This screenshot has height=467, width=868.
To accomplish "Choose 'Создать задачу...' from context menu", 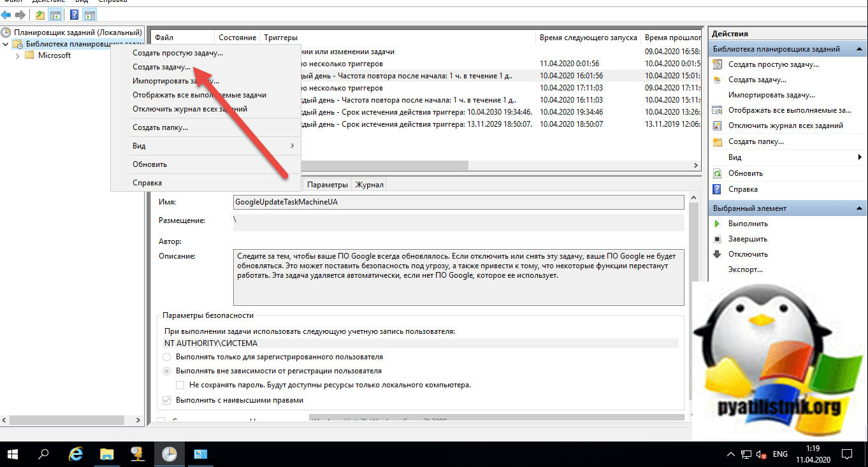I will click(161, 67).
